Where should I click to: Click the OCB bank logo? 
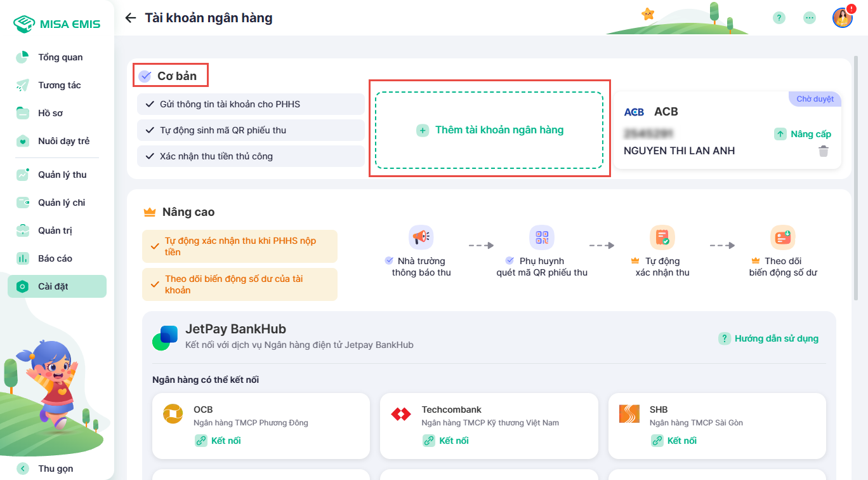[173, 415]
